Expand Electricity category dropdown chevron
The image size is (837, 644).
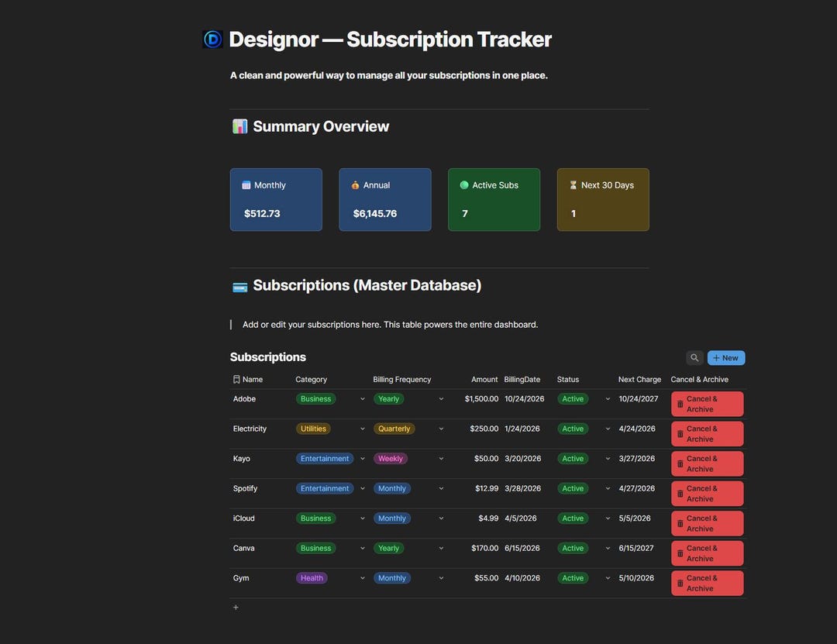click(x=363, y=429)
